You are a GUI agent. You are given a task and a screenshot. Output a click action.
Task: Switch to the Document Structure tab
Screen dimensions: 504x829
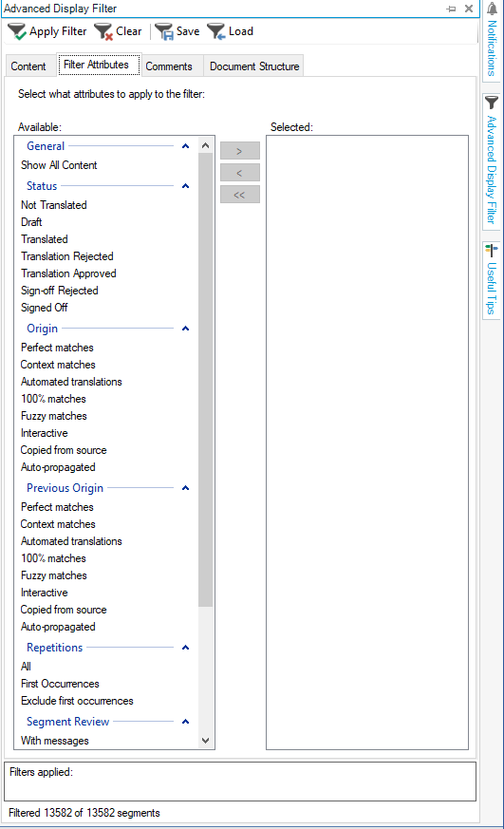coord(254,66)
